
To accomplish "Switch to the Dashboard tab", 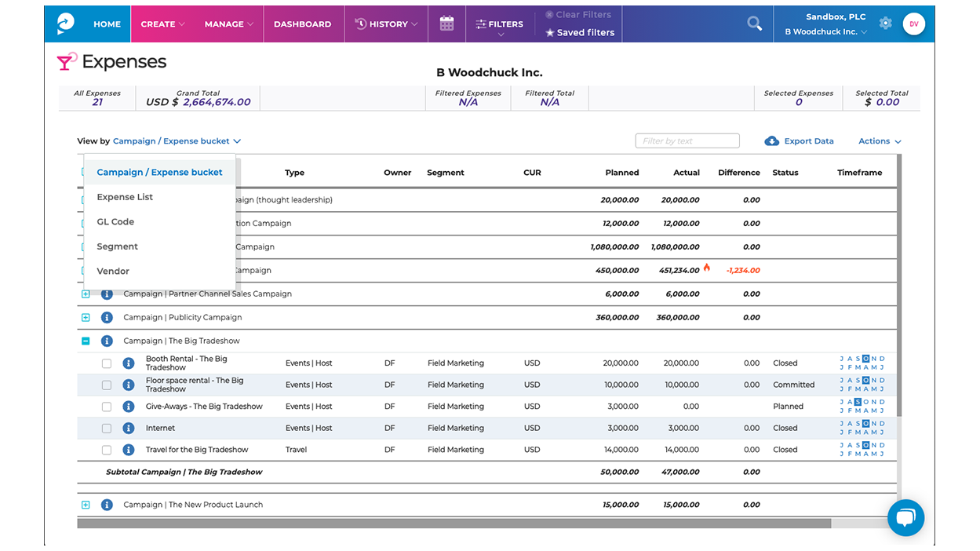I will point(302,24).
